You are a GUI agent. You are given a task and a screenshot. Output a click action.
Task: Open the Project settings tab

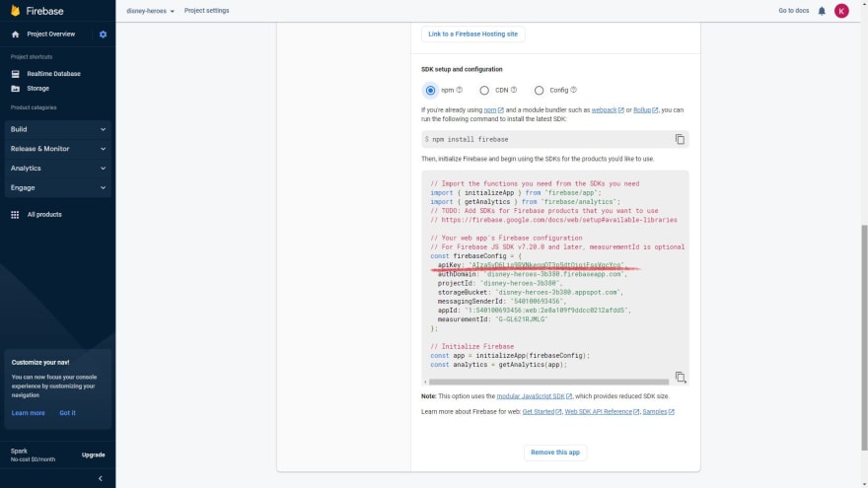tap(206, 11)
